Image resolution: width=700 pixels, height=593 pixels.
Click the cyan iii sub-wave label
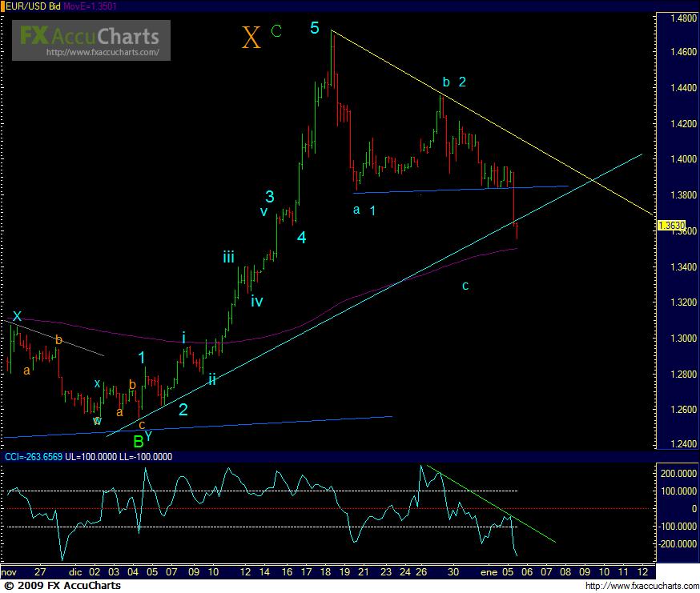229,257
